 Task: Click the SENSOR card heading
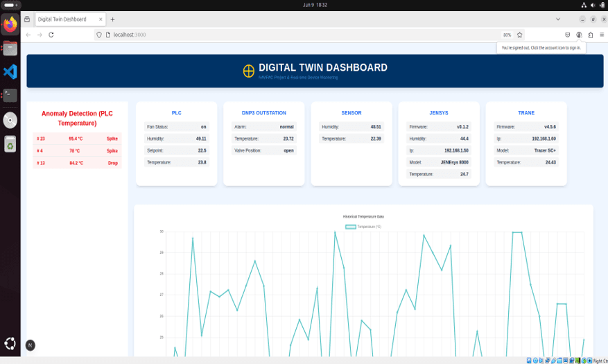[x=351, y=113]
